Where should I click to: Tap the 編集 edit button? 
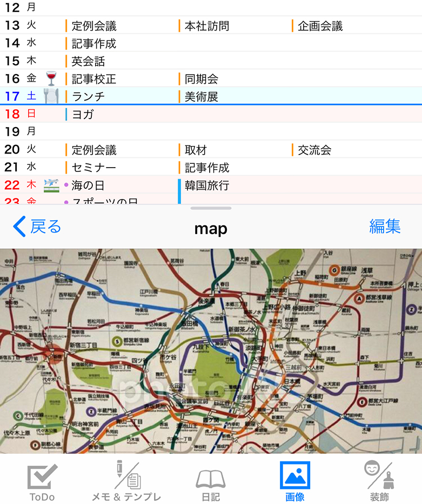385,227
